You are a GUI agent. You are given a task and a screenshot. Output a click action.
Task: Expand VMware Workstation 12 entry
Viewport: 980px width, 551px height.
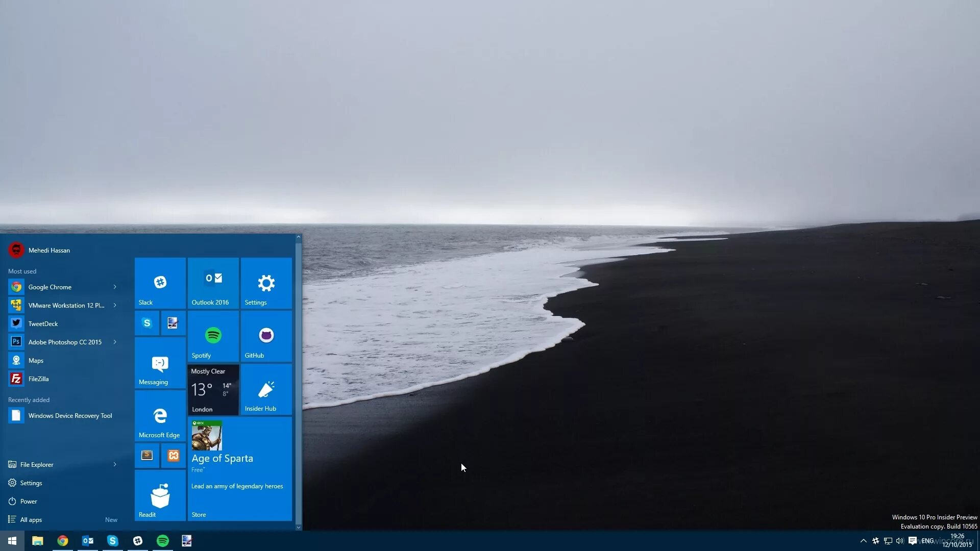[x=114, y=305]
